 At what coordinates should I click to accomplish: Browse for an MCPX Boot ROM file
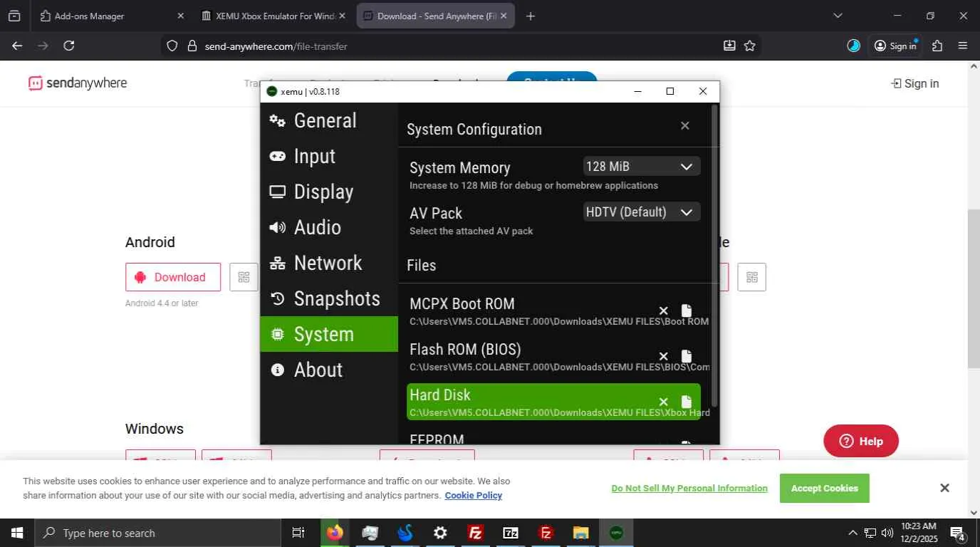point(687,311)
